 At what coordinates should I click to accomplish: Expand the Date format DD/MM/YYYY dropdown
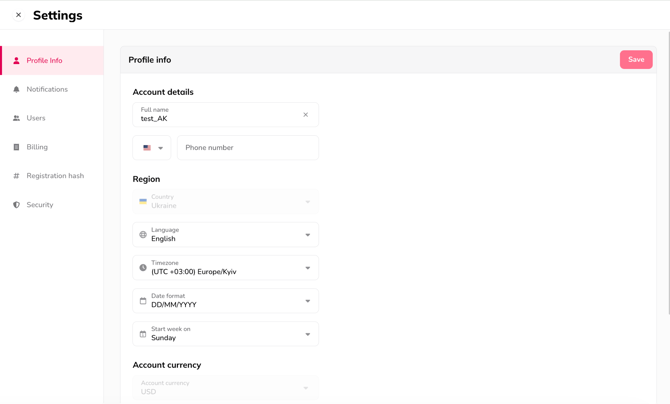pos(226,301)
